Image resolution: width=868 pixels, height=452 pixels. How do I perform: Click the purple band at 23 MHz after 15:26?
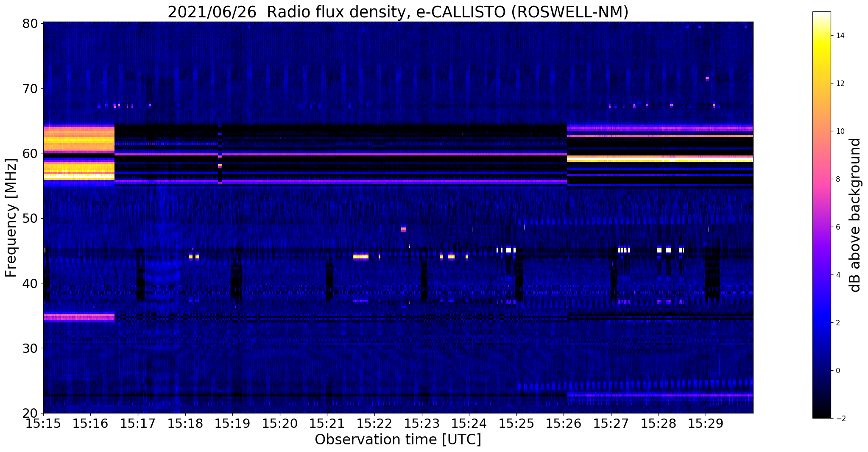660,395
